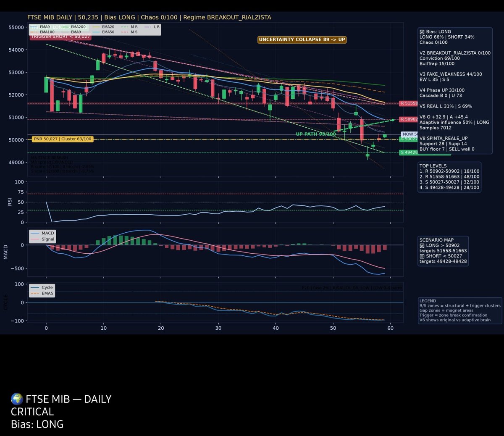The image size is (504, 436).
Task: Click the EMA50 legend entry
Action: click(x=103, y=32)
